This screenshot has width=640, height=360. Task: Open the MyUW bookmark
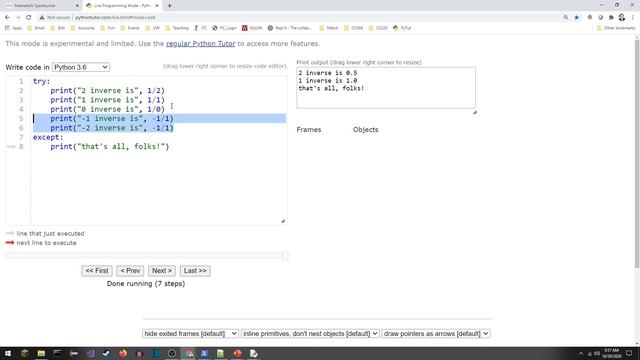coord(252,28)
